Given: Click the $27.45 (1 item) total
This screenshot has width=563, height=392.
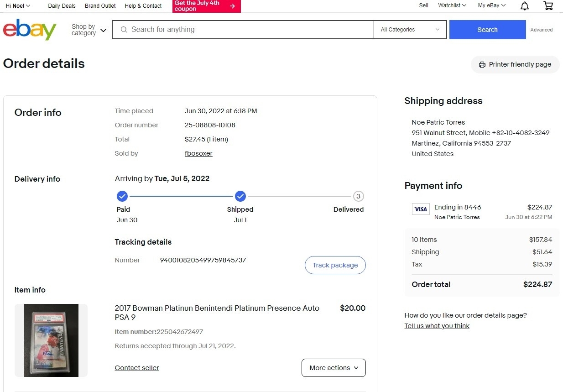Looking at the screenshot, I should 206,139.
